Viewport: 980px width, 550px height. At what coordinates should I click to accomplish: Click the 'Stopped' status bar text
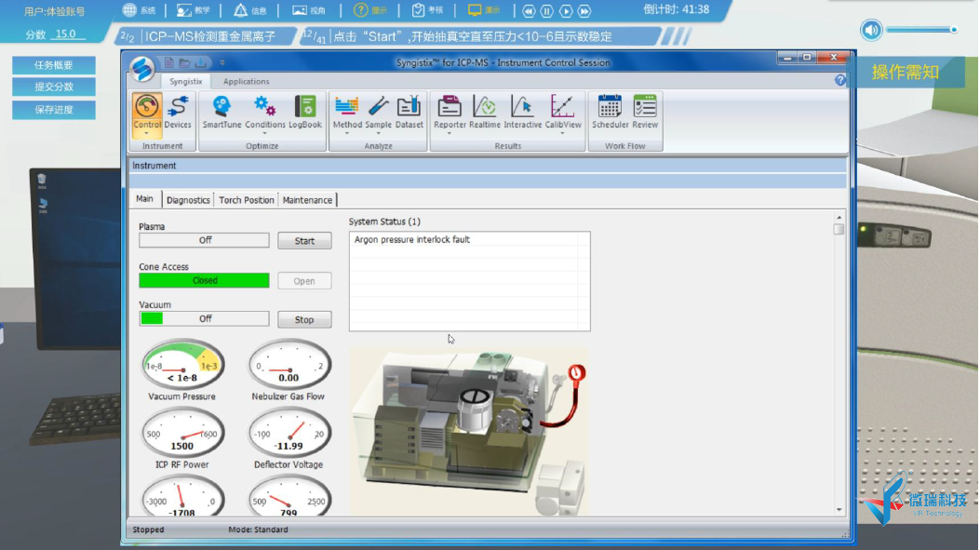coord(148,530)
